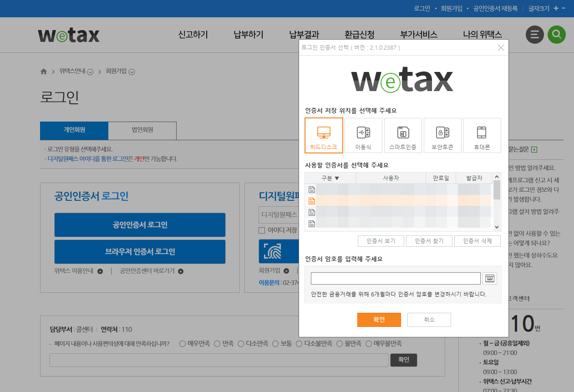Increase font size with the plus icon
The image size is (574, 392).
(x=556, y=8)
